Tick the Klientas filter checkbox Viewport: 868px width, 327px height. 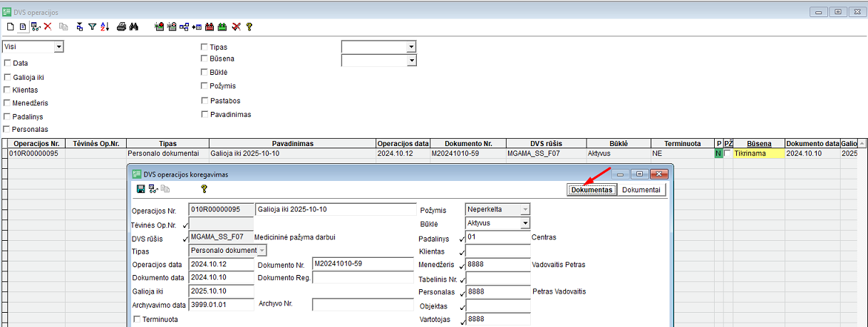click(7, 90)
